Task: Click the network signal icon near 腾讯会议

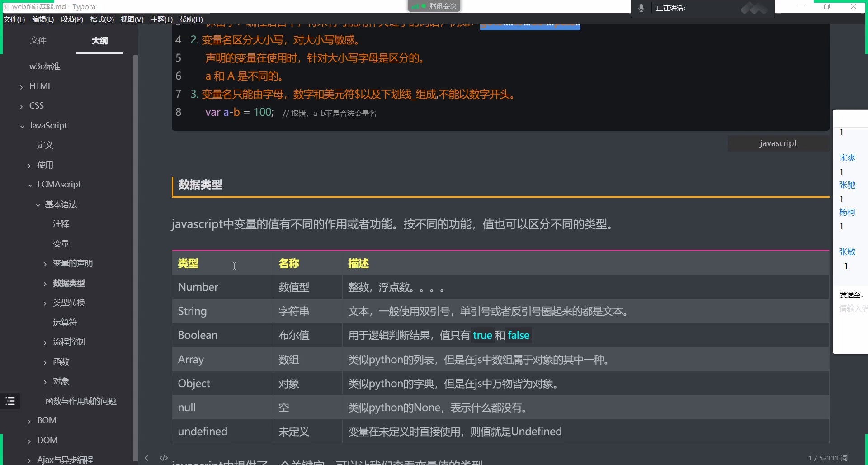Action: tap(415, 6)
